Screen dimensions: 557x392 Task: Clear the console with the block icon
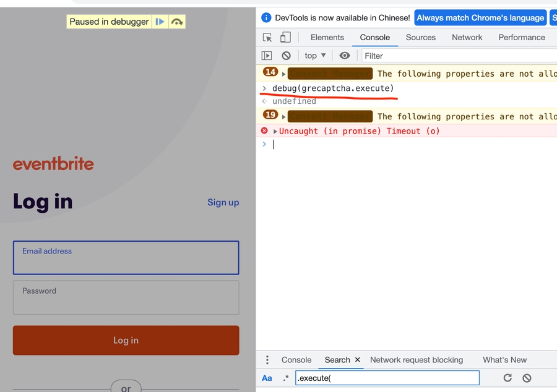286,56
